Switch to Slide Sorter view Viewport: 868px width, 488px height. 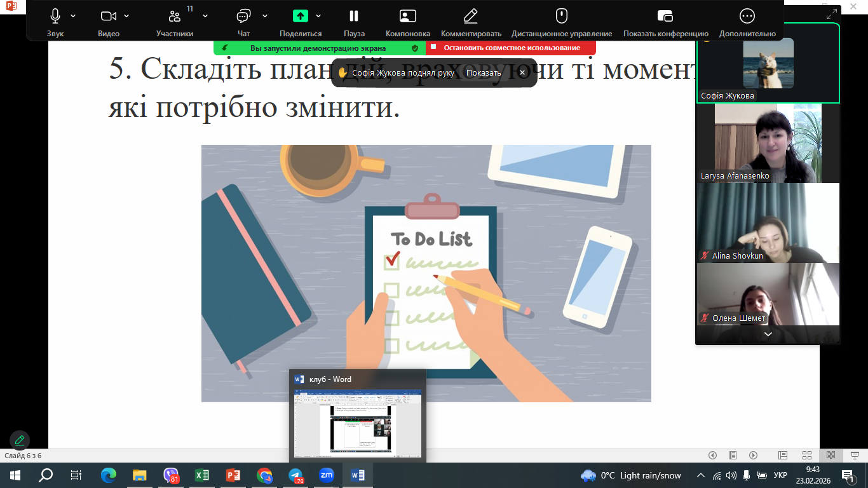pyautogui.click(x=807, y=456)
